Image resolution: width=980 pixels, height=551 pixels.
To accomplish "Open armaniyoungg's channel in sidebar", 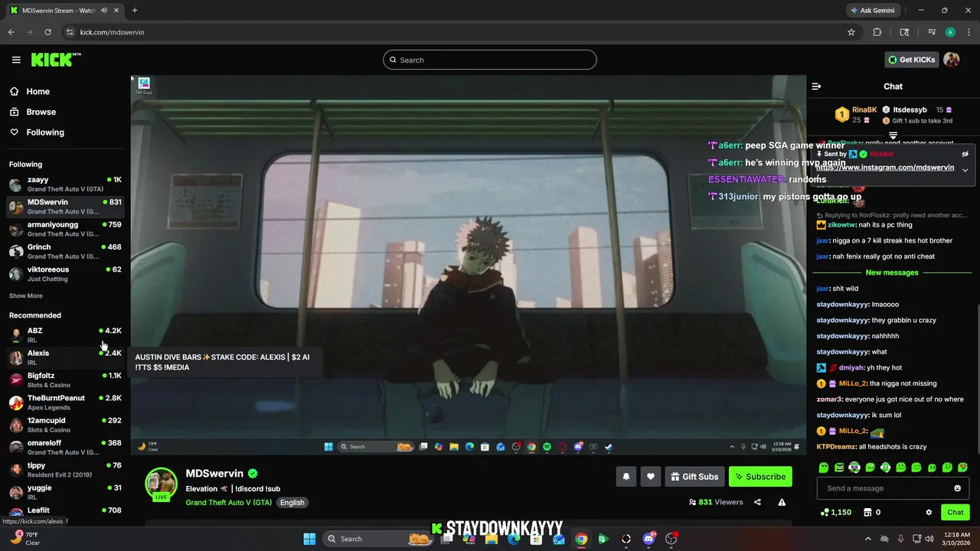I will tap(65, 229).
